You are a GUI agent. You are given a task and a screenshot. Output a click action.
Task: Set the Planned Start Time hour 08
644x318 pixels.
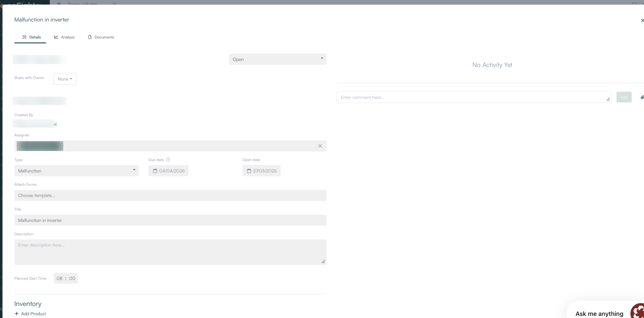click(60, 278)
